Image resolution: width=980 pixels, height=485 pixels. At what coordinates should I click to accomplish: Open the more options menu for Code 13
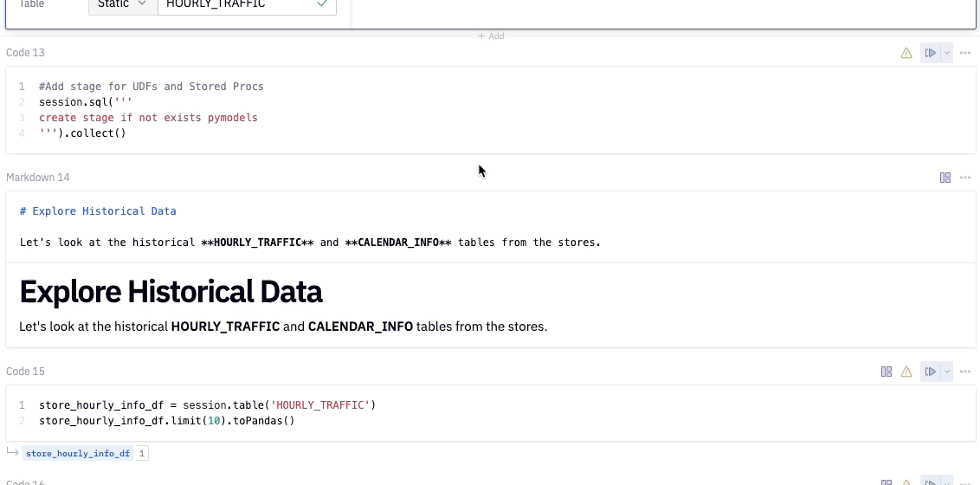point(965,53)
